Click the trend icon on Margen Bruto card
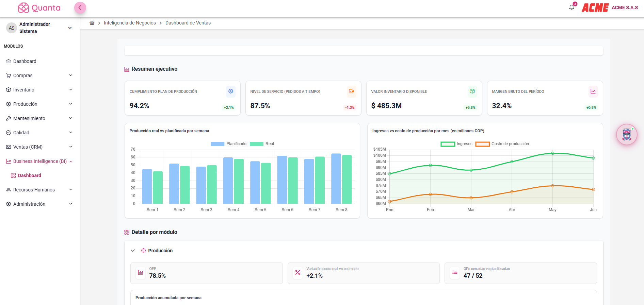This screenshot has width=644, height=305. click(593, 91)
